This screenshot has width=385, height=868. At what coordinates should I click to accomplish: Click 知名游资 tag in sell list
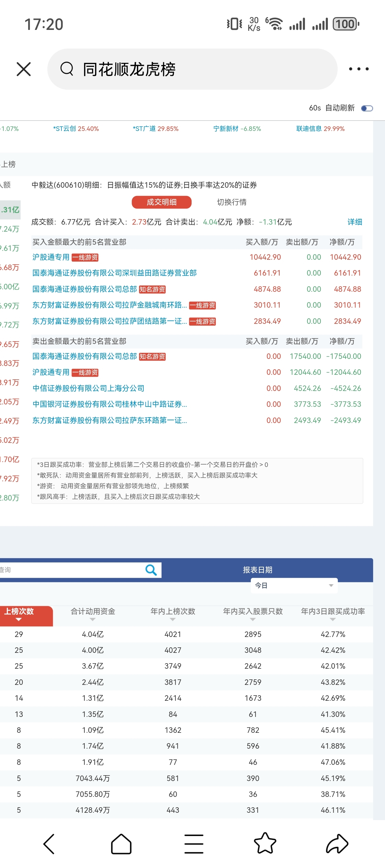pyautogui.click(x=152, y=356)
